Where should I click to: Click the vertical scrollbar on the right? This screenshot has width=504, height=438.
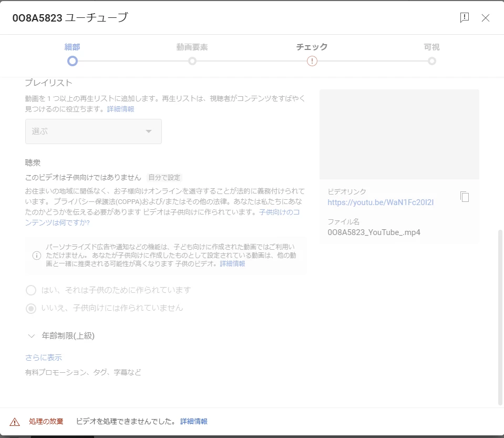(x=500, y=318)
